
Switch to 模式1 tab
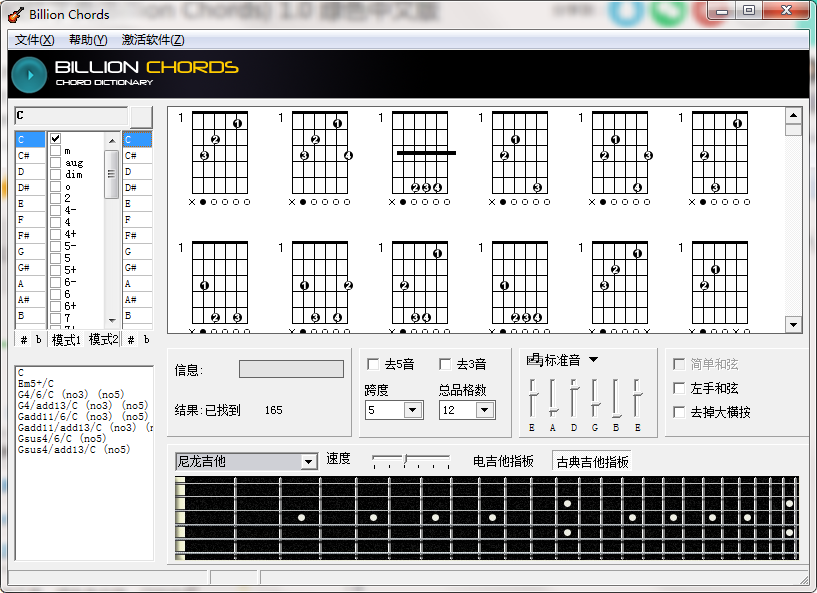[x=66, y=340]
